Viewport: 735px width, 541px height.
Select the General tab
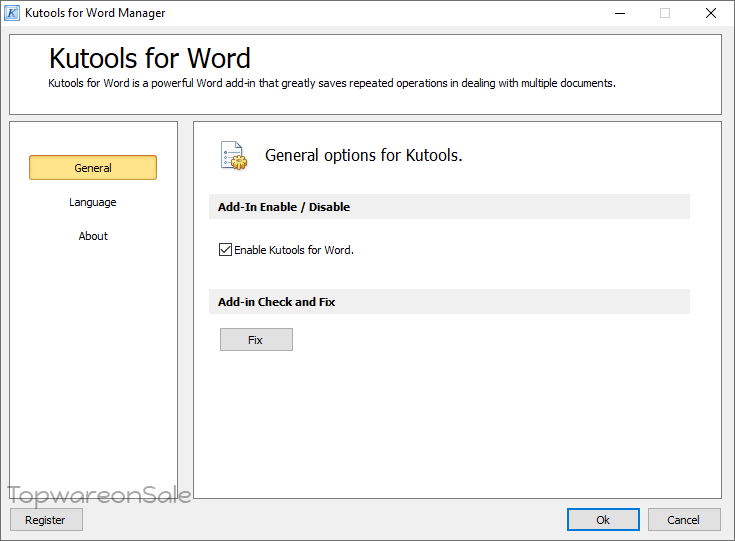[x=93, y=168]
